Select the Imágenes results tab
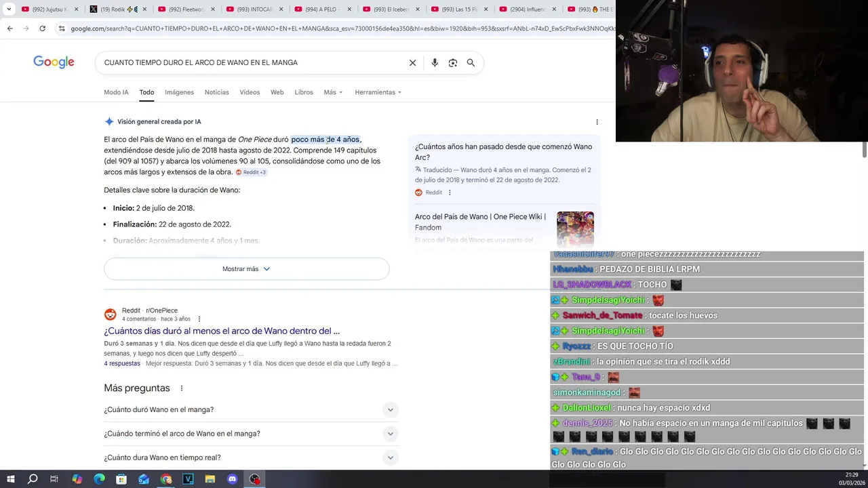Screen dimensions: 868x488 tap(179, 92)
